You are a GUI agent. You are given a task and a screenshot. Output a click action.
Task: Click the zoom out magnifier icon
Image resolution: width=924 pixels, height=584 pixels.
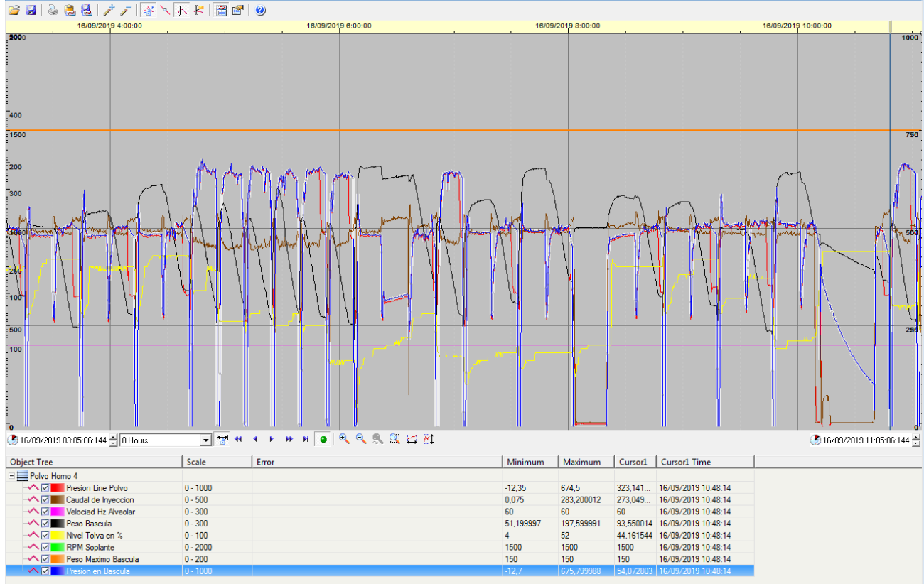(361, 439)
